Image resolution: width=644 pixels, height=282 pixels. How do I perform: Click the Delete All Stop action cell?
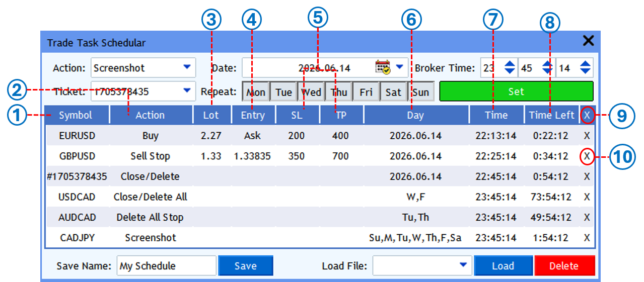point(151,218)
